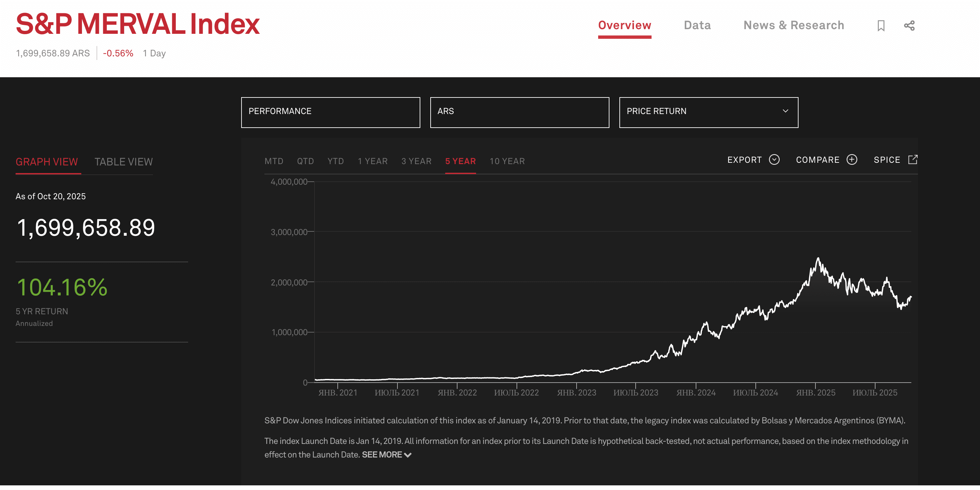
Task: Click the Compare plus icon
Action: (x=852, y=160)
